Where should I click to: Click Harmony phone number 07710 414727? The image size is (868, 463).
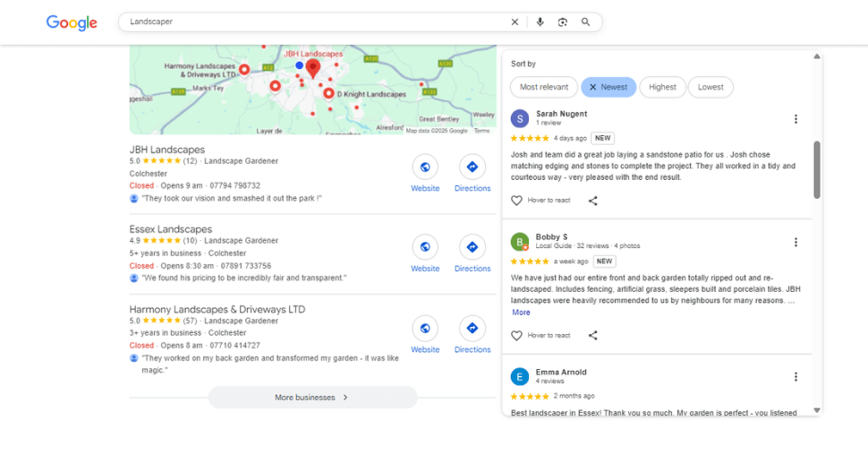tap(234, 346)
